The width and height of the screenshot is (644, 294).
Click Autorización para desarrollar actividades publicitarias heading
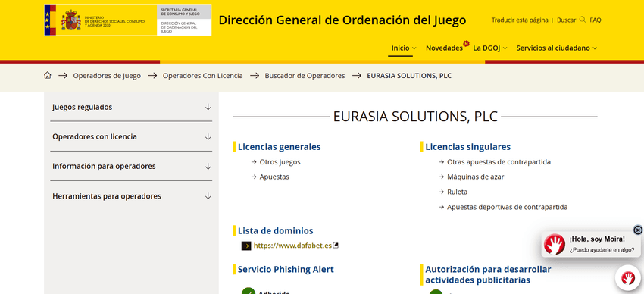pos(488,275)
